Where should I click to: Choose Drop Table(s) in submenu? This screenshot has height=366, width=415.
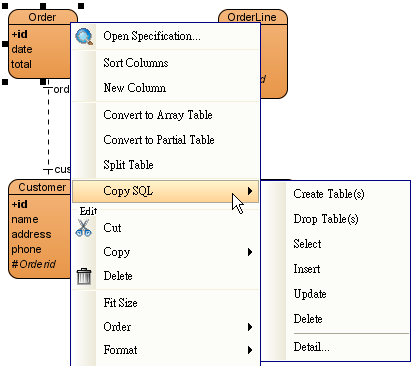(336, 219)
